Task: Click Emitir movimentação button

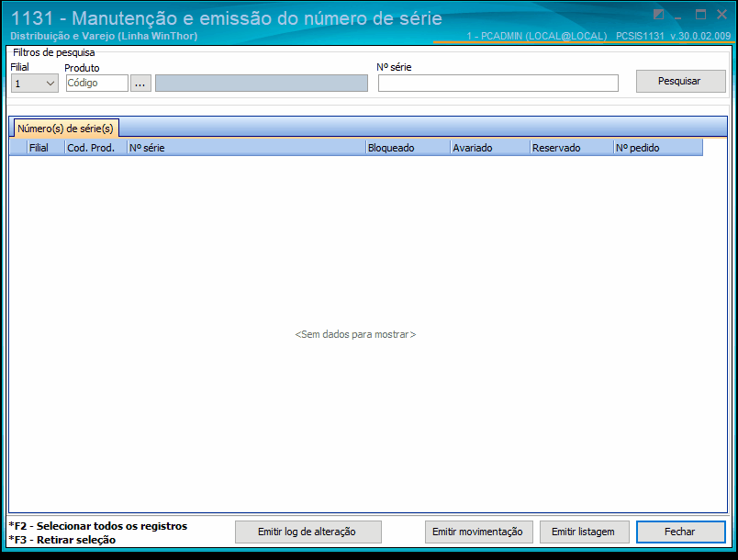Action: tap(478, 532)
